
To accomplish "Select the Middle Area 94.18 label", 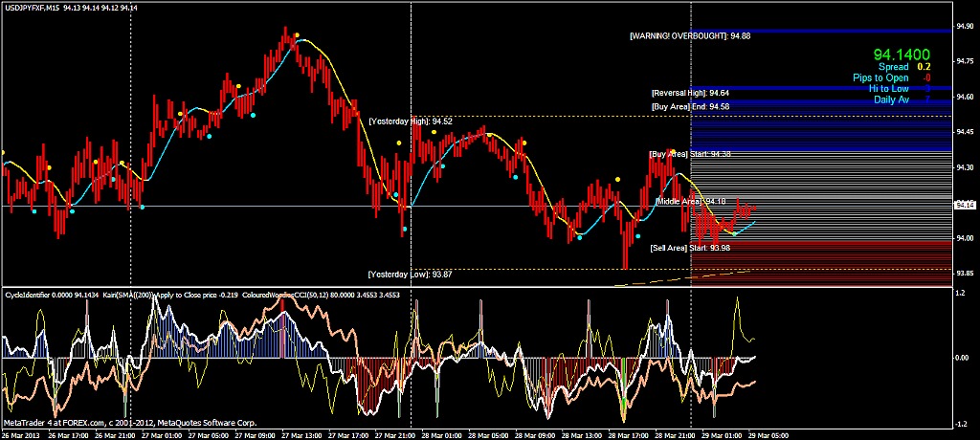I will coord(691,201).
